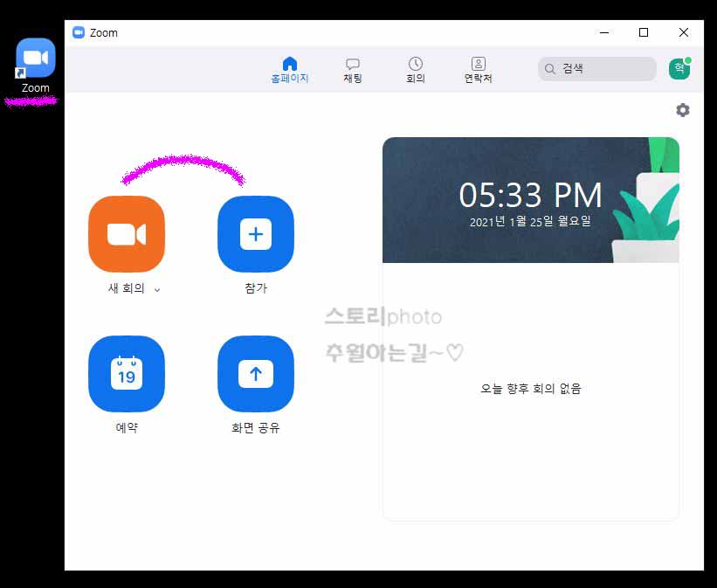Click the 화면 공유 share screen icon
Image resolution: width=717 pixels, height=588 pixels.
click(256, 374)
